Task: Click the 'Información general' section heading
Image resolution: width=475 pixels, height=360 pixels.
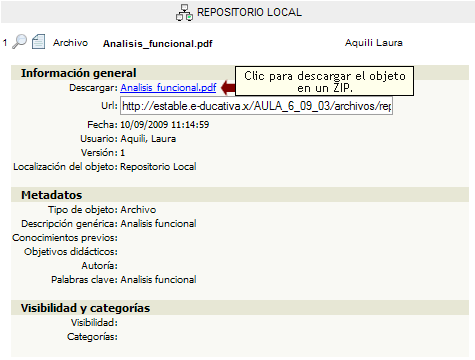Action: point(79,73)
